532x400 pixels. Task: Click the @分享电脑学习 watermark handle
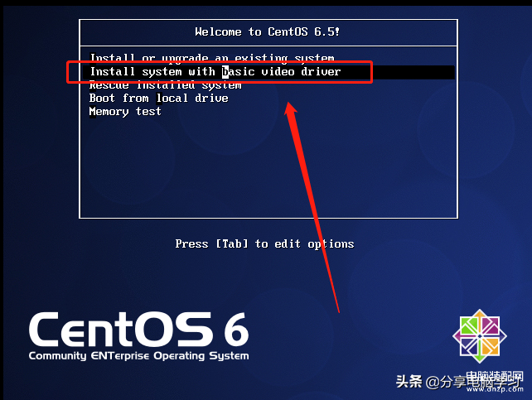click(473, 382)
